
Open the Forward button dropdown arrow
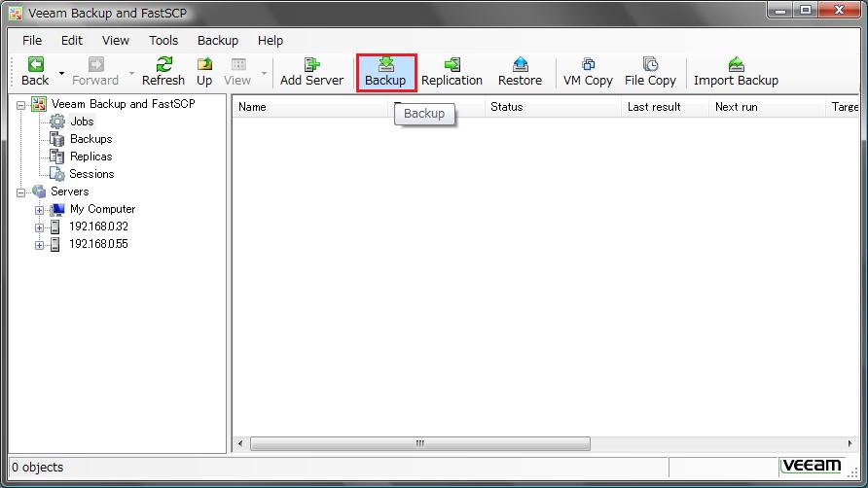(x=131, y=73)
